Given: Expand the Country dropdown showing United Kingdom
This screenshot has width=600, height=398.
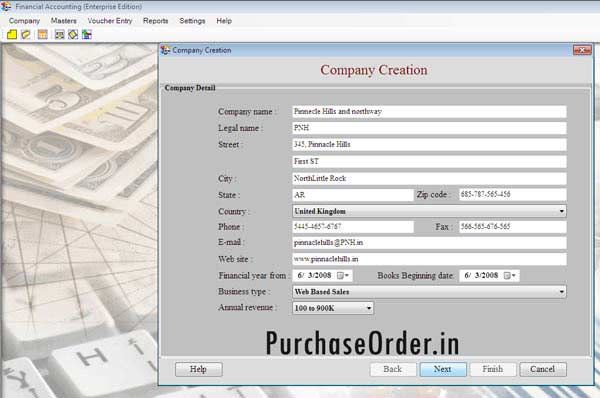Looking at the screenshot, I should (561, 211).
